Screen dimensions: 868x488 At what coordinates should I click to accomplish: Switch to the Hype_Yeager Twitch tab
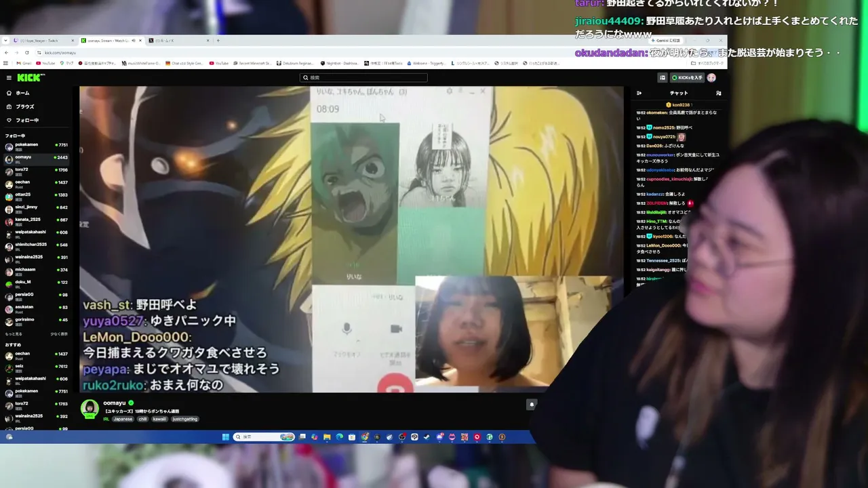click(x=43, y=41)
